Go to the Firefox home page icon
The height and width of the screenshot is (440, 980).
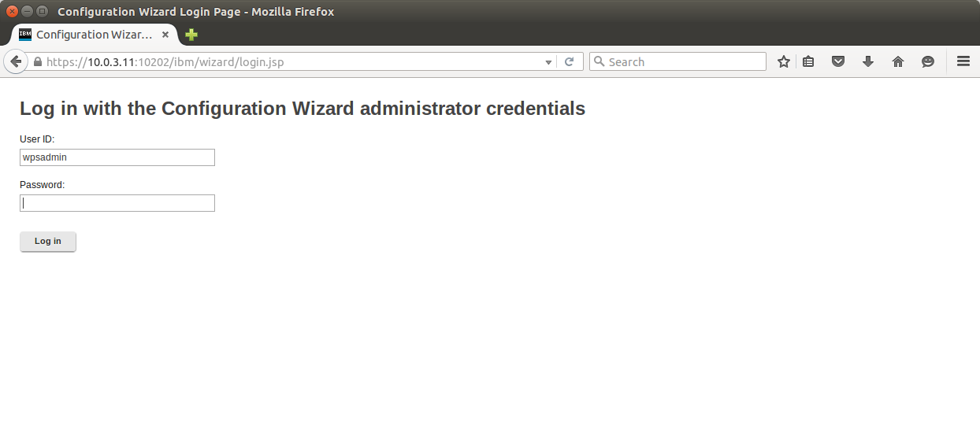coord(898,61)
